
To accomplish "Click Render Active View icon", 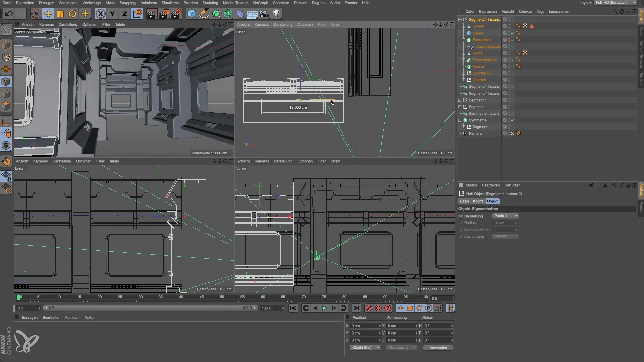I will pyautogui.click(x=152, y=14).
